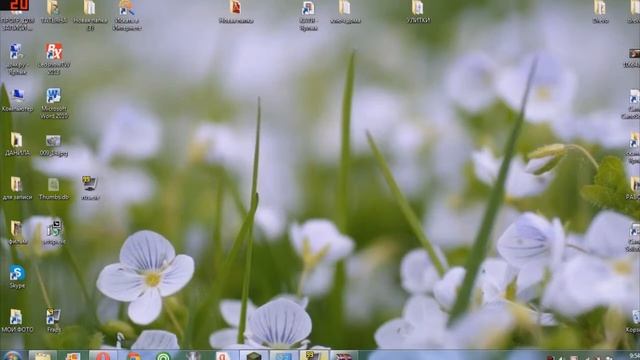
Task: Click the British flag taskbar icon
Action: 344,356
